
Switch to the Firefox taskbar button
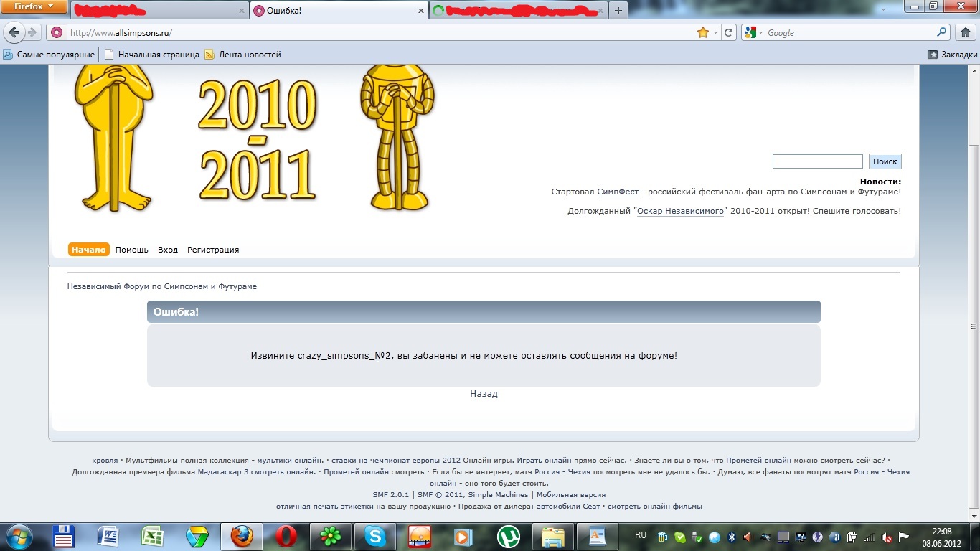point(242,537)
